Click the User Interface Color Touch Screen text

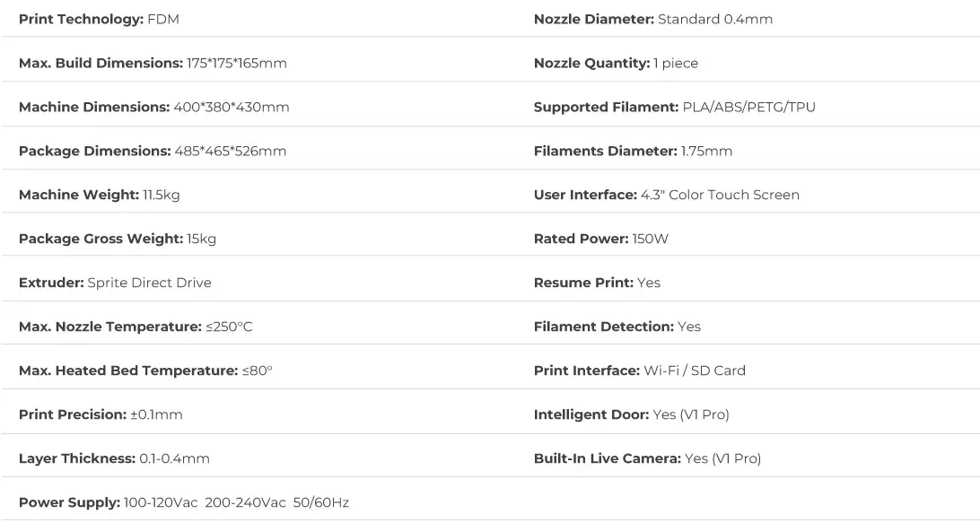666,195
